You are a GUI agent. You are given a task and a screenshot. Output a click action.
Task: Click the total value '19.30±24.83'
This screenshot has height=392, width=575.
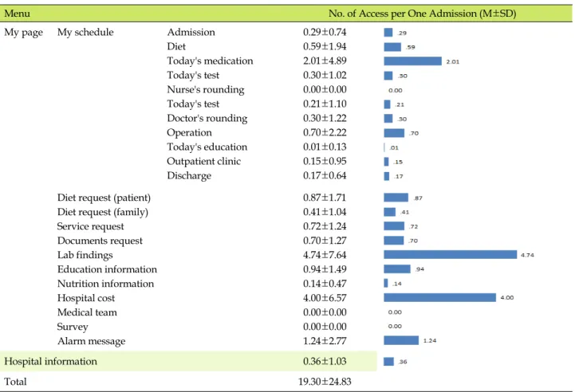pyautogui.click(x=325, y=382)
